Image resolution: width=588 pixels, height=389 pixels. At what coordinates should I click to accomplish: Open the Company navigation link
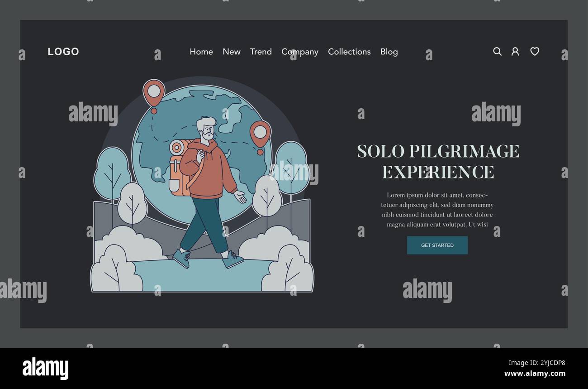point(300,52)
